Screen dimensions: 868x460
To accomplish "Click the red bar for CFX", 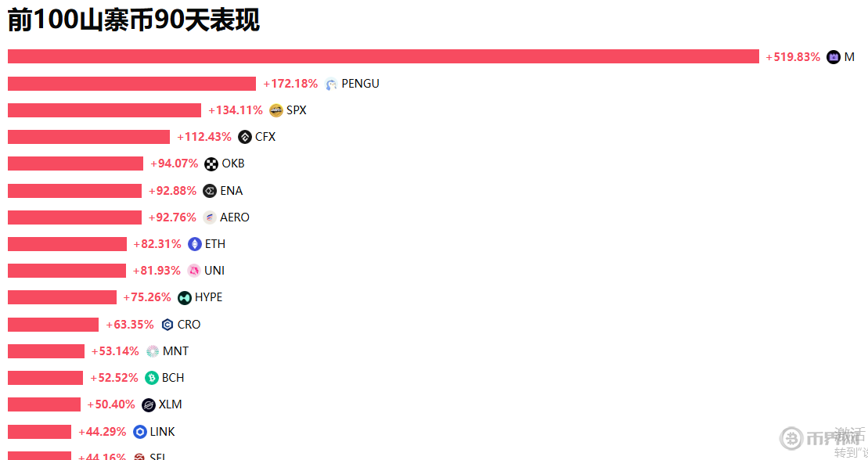I will tap(88, 137).
